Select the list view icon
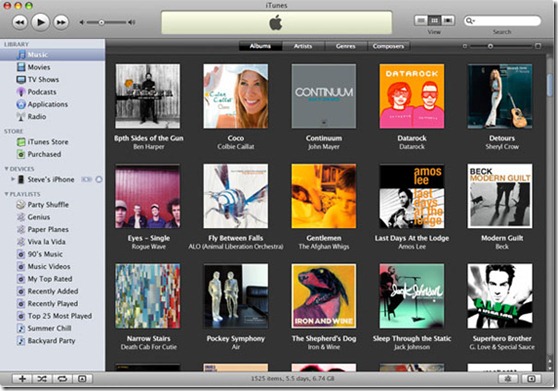 (x=421, y=20)
